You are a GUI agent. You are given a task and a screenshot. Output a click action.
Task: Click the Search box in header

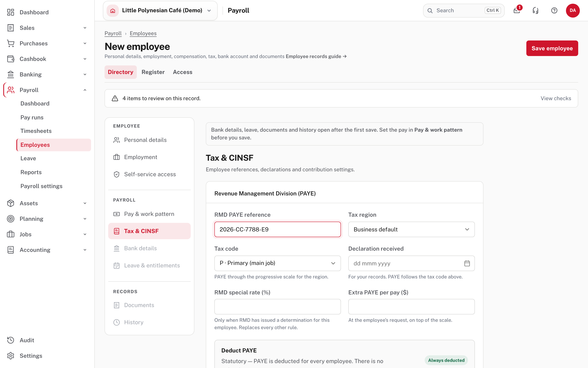pyautogui.click(x=464, y=10)
